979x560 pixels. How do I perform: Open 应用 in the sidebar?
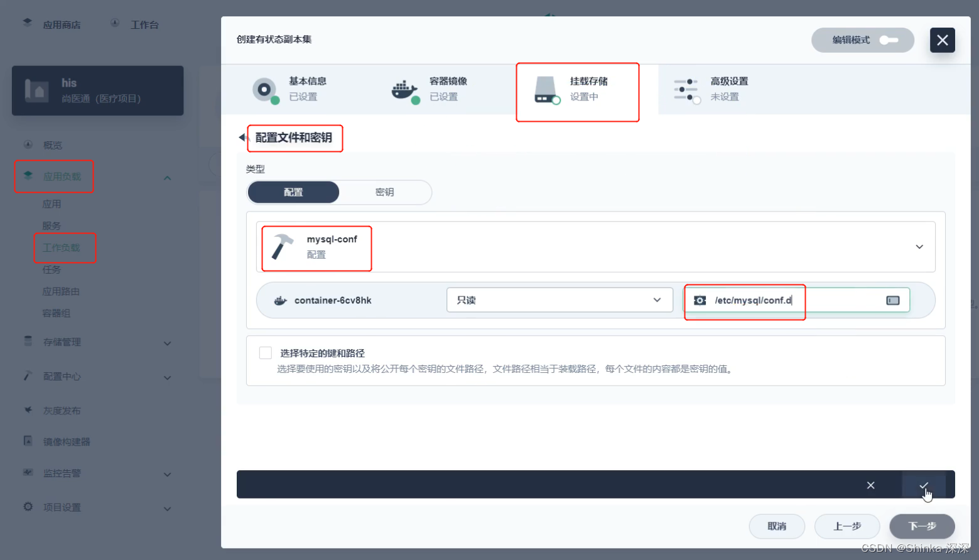click(x=51, y=204)
